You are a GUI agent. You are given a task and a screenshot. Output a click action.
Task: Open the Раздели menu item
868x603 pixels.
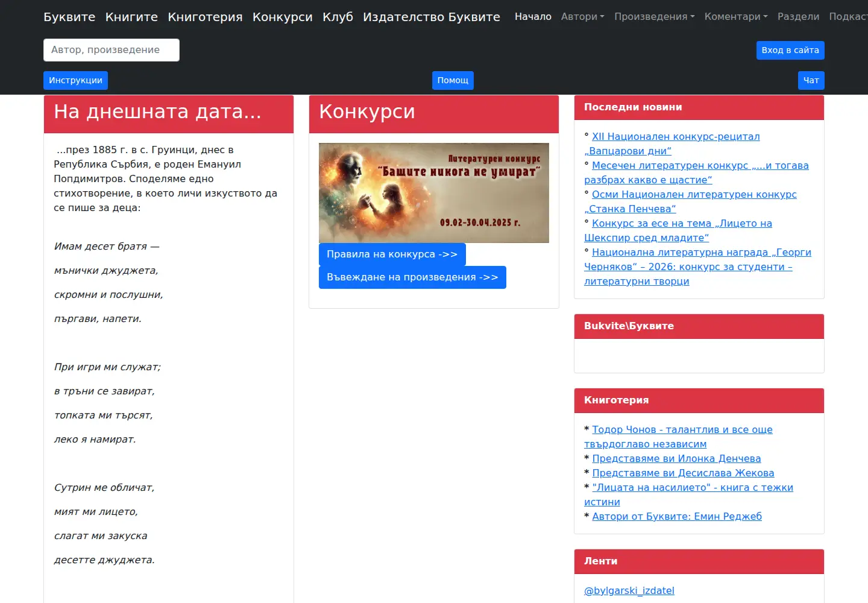point(798,17)
